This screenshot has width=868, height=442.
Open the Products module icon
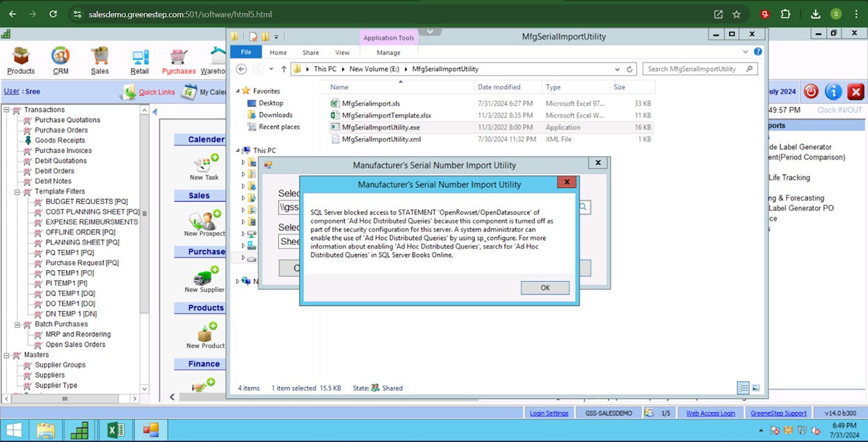tap(21, 58)
